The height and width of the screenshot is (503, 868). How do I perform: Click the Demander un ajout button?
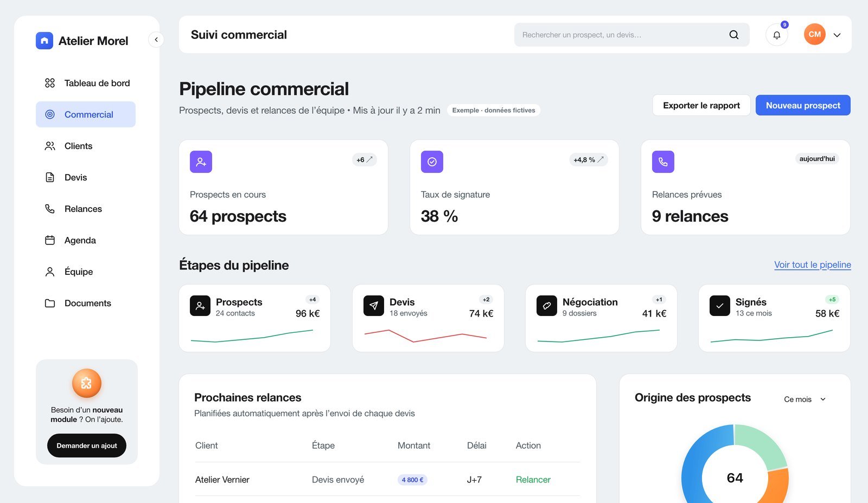pos(87,446)
